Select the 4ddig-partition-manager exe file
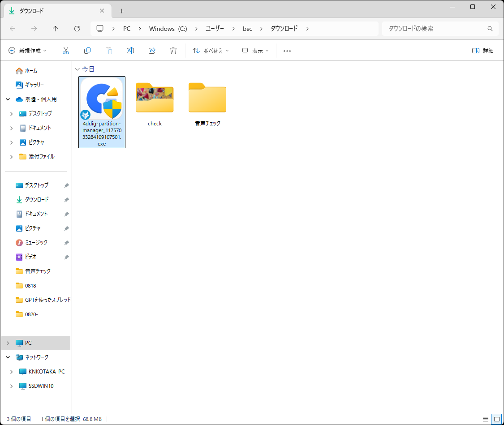This screenshot has height=425, width=504. (102, 112)
